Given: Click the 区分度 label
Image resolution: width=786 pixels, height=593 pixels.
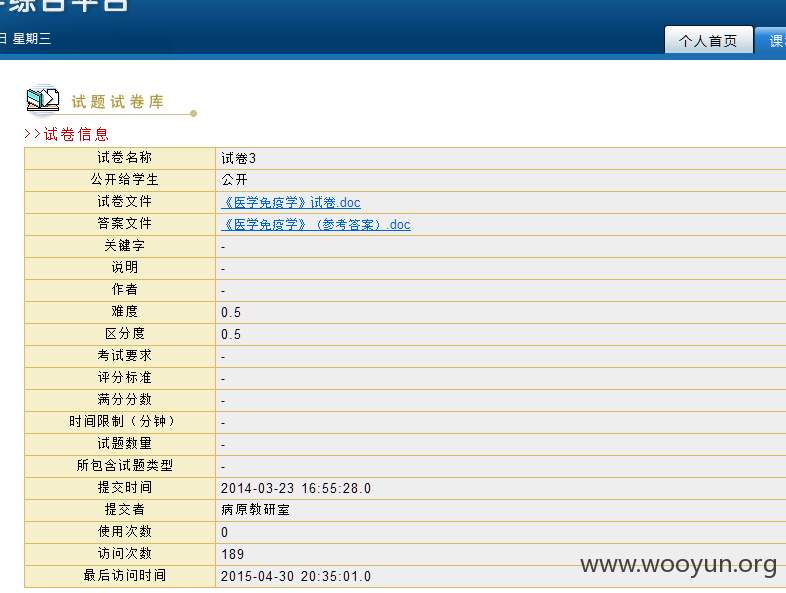Looking at the screenshot, I should point(124,333).
